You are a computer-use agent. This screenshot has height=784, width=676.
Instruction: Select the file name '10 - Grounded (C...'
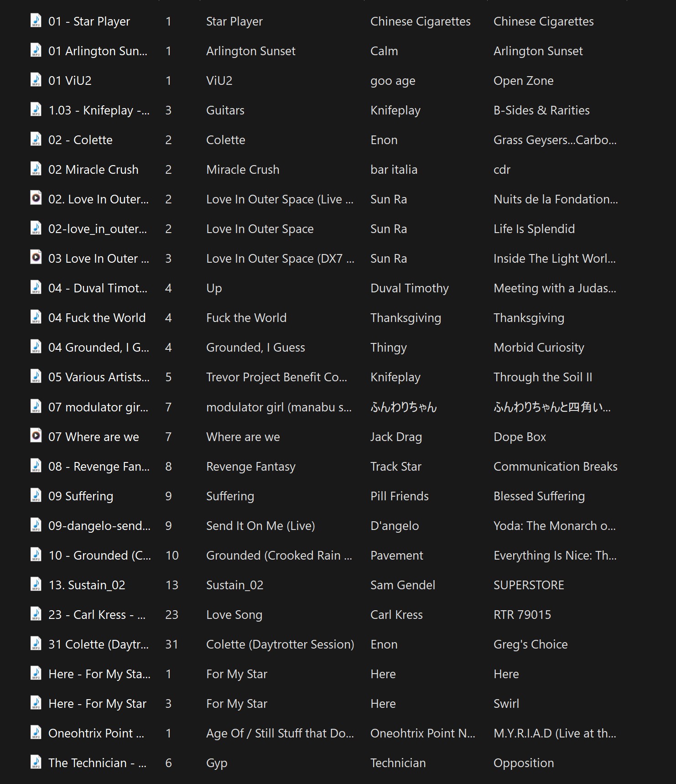(99, 556)
